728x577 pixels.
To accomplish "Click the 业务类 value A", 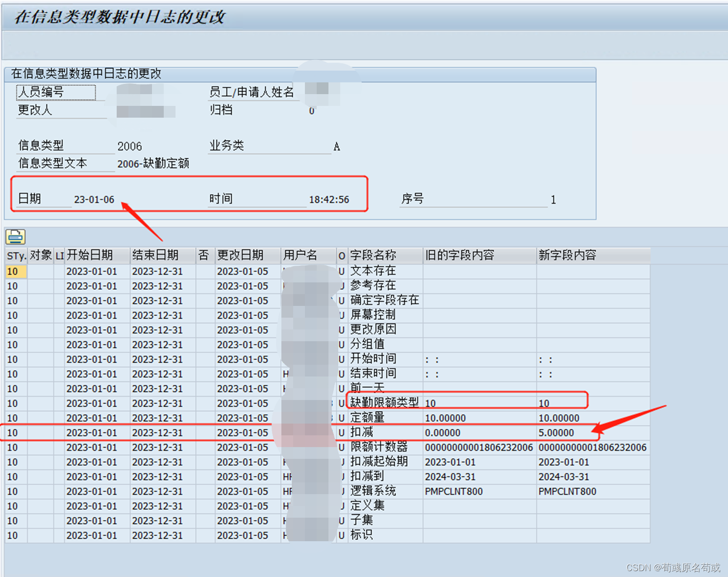I will tap(336, 147).
